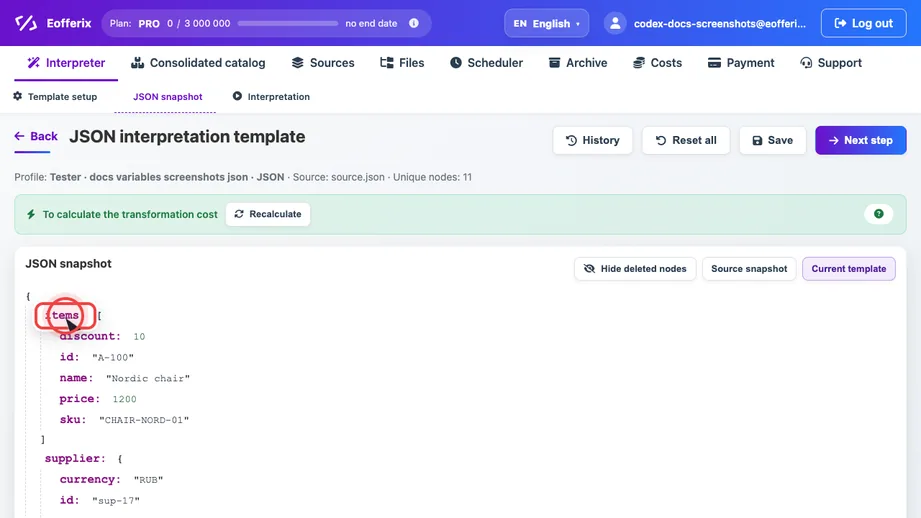This screenshot has width=921, height=518.
Task: Click the Log out button
Action: (863, 23)
